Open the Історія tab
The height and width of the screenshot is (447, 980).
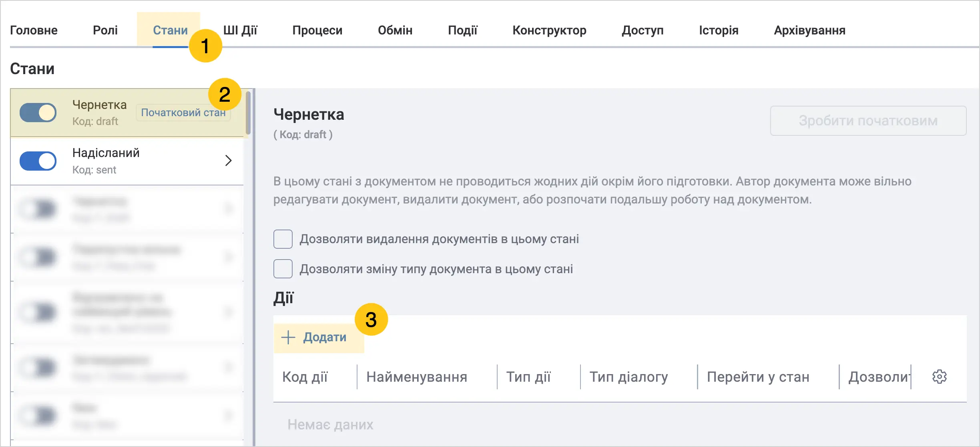(x=719, y=30)
